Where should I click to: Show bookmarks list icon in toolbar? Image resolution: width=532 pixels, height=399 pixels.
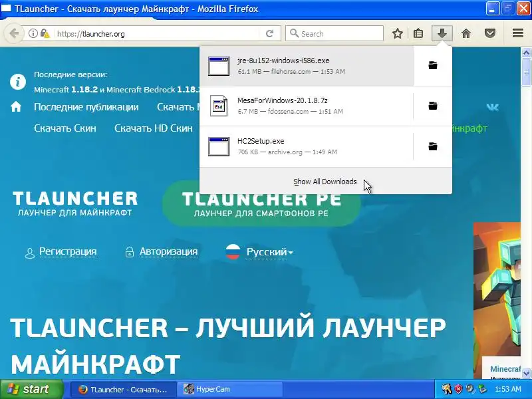(x=418, y=34)
